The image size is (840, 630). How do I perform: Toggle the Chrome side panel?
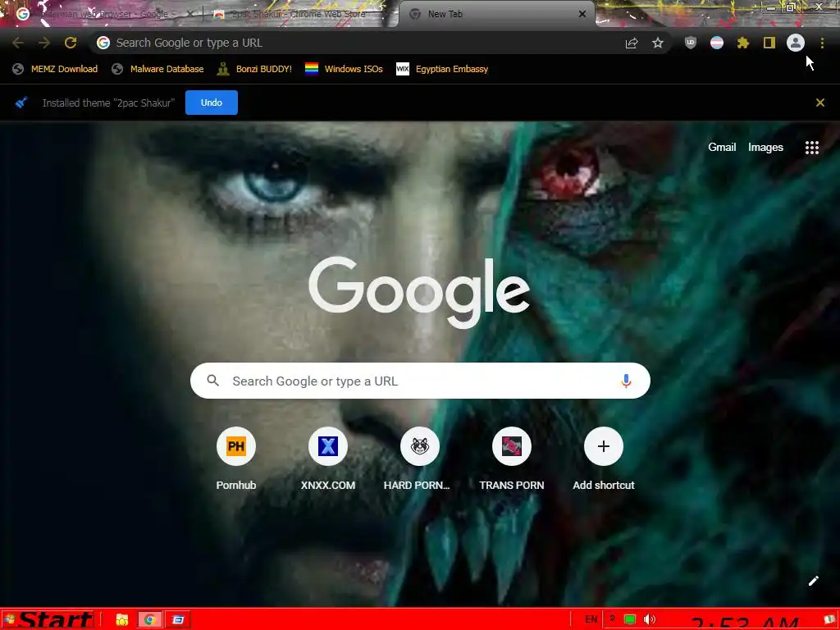pyautogui.click(x=769, y=43)
